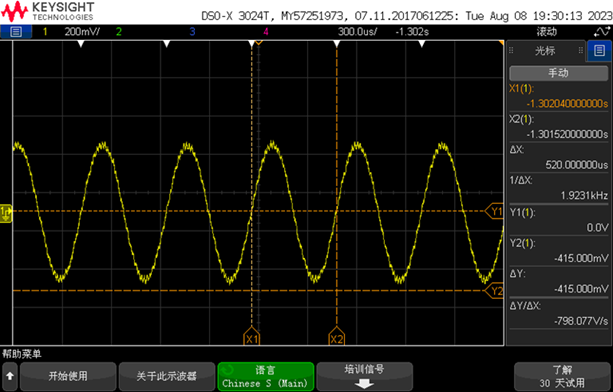613x392 pixels.
Task: Click the run mode waveform icon at top-right
Action: pyautogui.click(x=601, y=32)
